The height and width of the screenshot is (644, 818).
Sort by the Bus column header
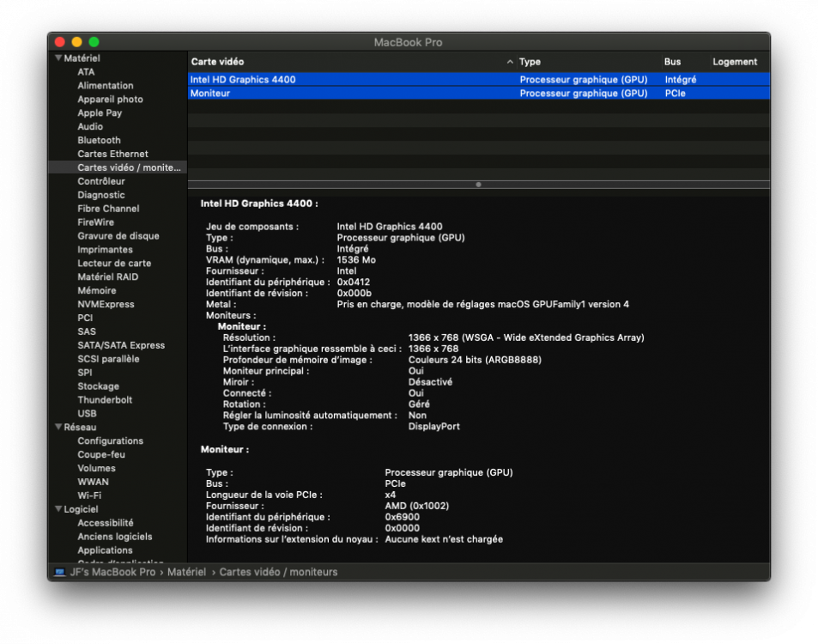pos(672,62)
